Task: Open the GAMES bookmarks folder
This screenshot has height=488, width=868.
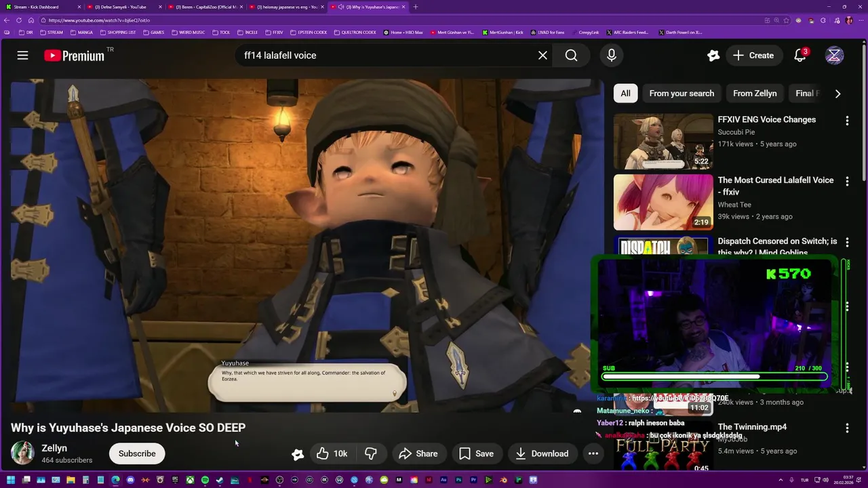Action: pos(153,32)
